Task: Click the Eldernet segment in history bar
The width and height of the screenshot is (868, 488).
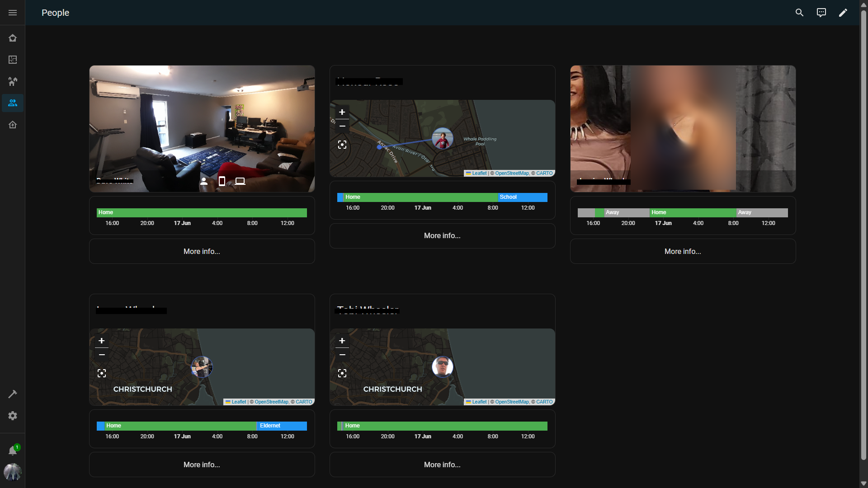Action: click(x=282, y=426)
